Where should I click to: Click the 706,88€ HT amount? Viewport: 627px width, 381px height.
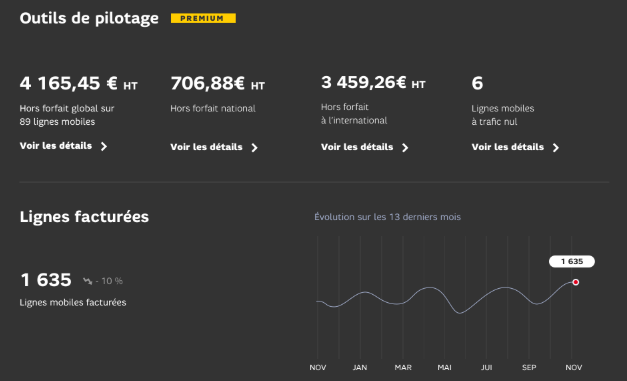coord(218,84)
